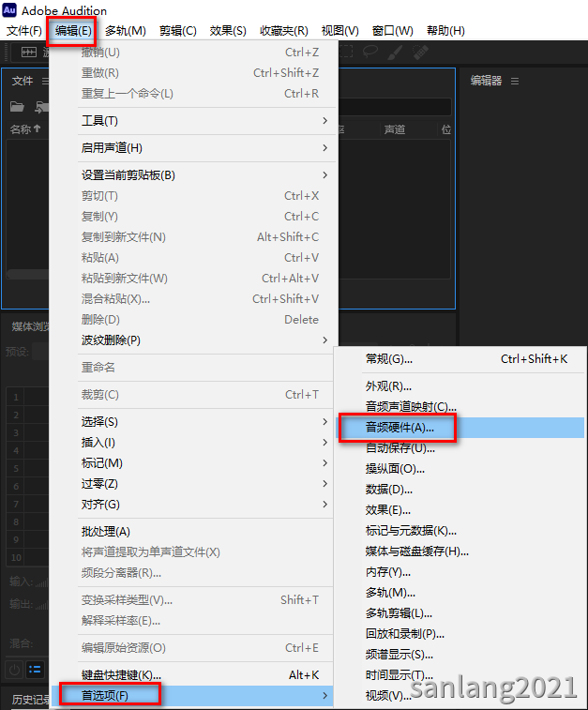Open 多轨剪辑(L)... preferences
The width and height of the screenshot is (588, 710).
click(460, 613)
